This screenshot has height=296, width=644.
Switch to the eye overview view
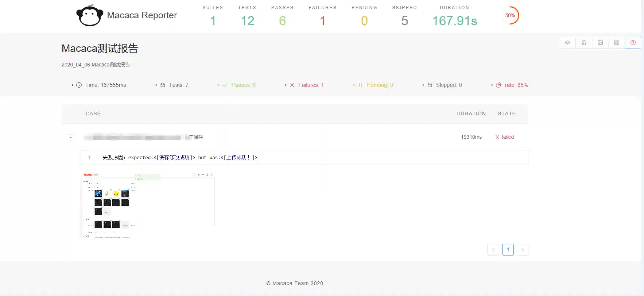click(x=567, y=43)
